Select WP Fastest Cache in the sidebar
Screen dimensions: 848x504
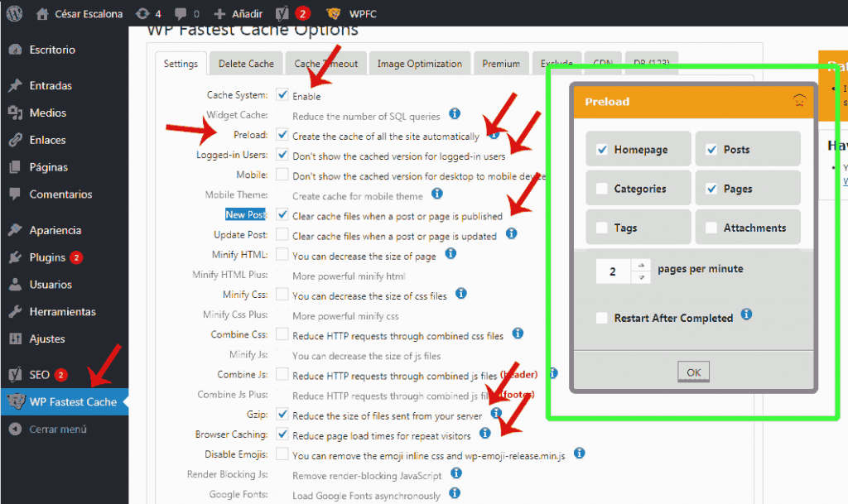pyautogui.click(x=65, y=402)
